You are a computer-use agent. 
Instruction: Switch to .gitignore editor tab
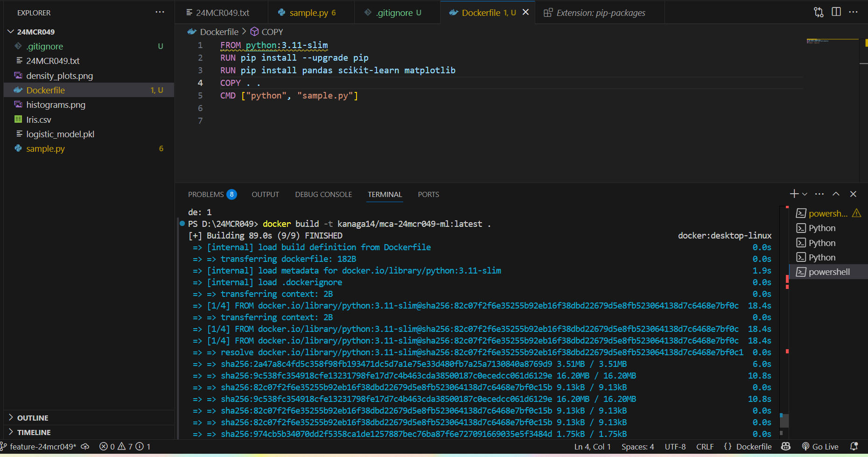point(397,13)
